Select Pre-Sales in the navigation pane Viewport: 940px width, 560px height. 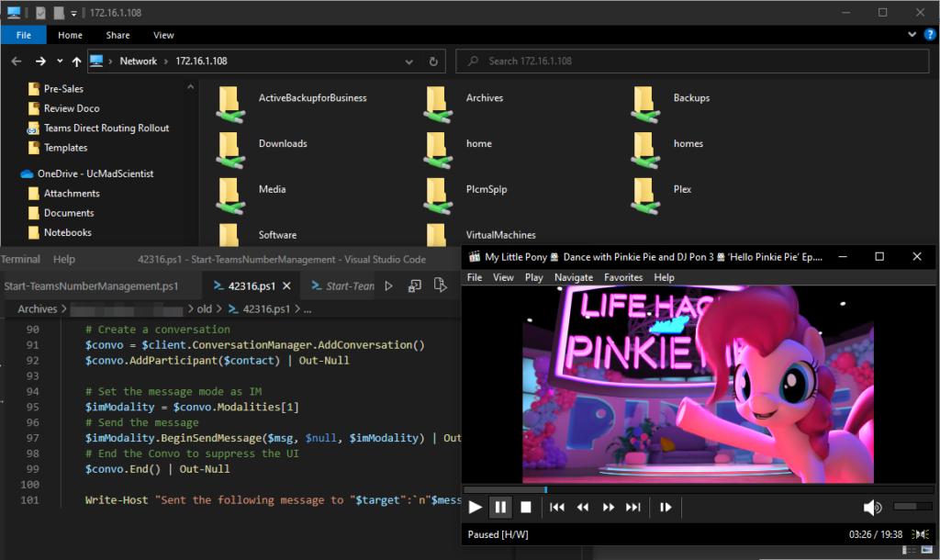tap(63, 89)
